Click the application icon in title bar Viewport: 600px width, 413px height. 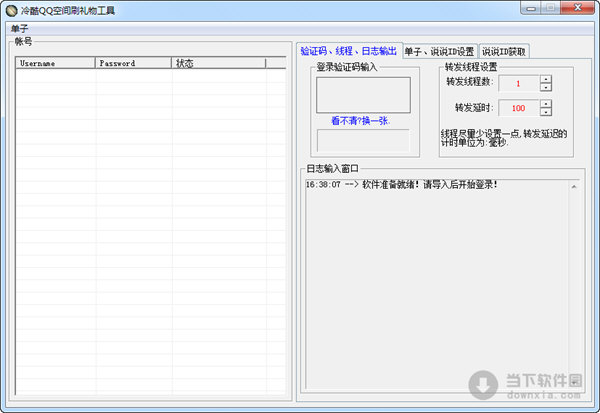pos(11,11)
